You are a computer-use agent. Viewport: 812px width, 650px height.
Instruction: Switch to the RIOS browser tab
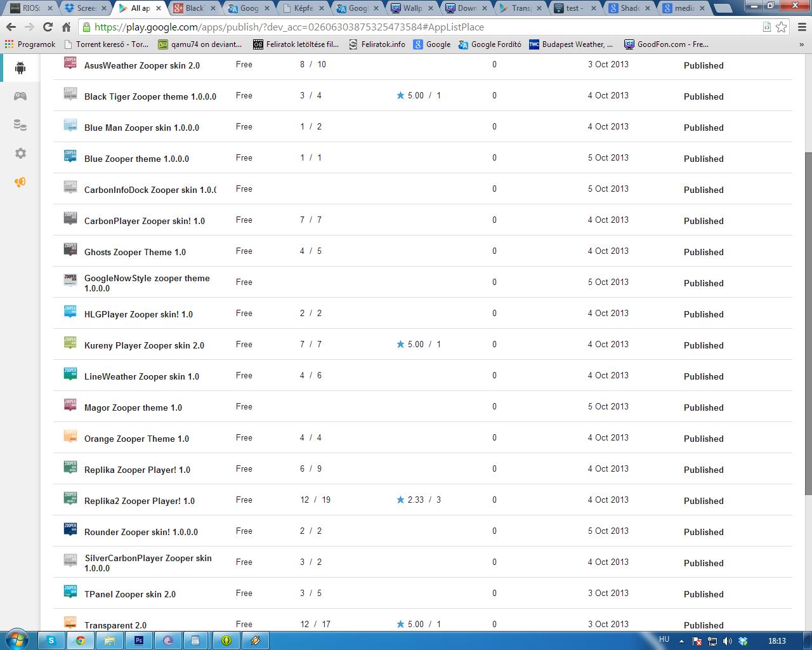30,8
